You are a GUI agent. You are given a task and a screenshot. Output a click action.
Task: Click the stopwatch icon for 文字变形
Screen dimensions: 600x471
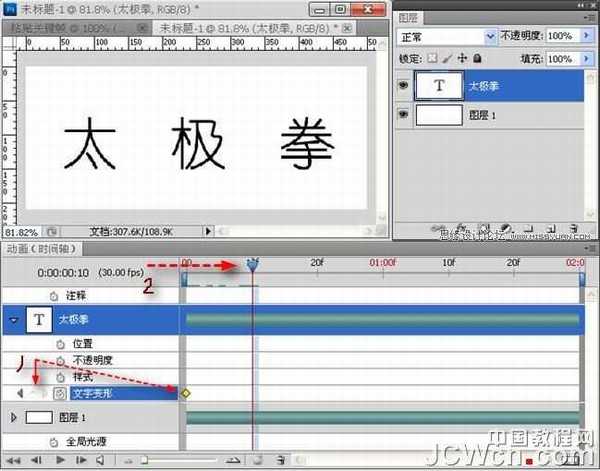59,393
